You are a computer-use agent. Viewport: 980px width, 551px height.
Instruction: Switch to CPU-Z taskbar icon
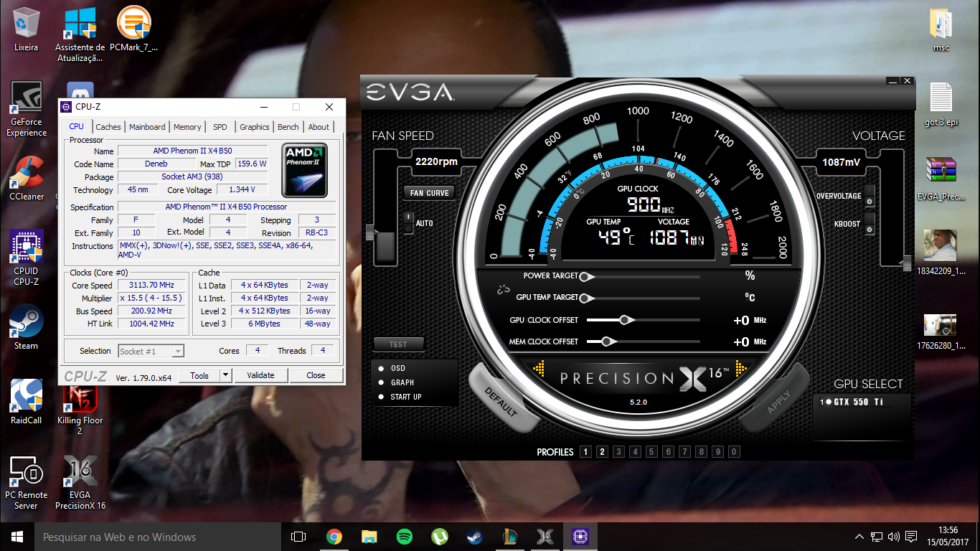click(580, 537)
